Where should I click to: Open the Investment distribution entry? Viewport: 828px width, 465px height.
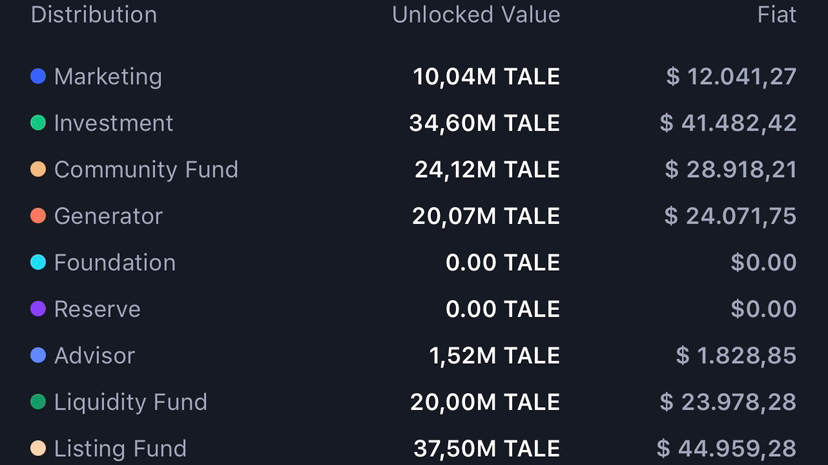point(113,123)
